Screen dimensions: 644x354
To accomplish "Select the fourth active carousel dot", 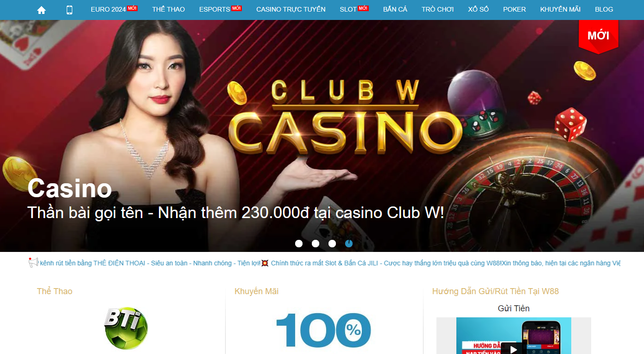I will click(x=349, y=244).
